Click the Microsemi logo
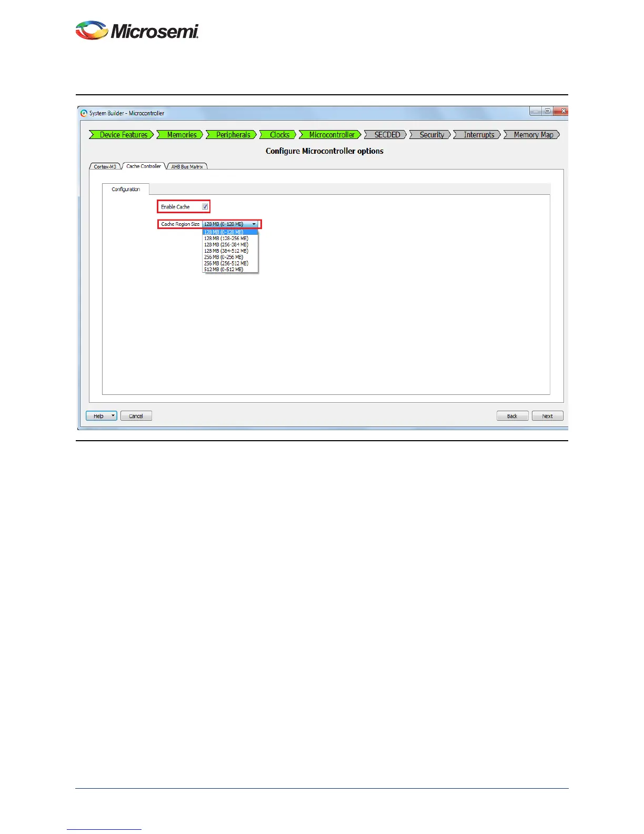This screenshot has height=834, width=644. [137, 31]
